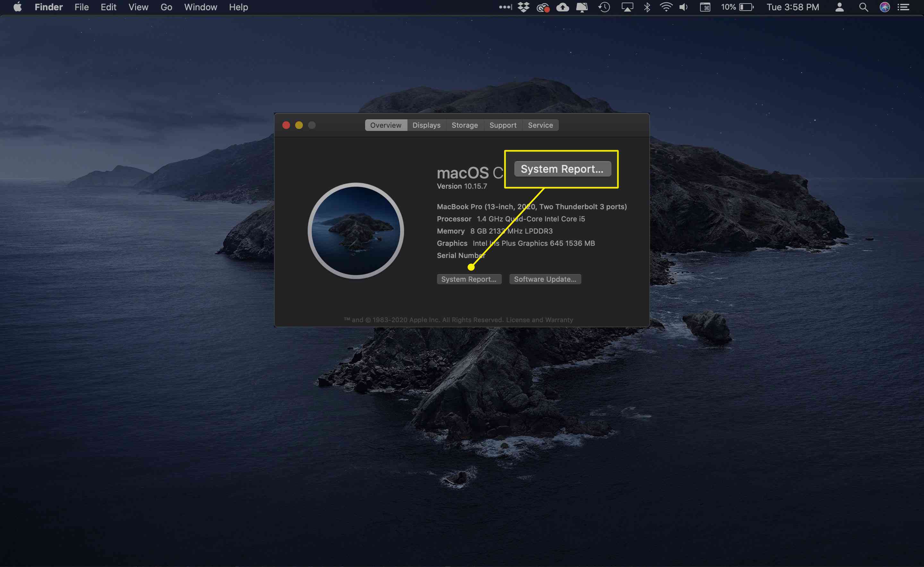This screenshot has height=567, width=924.
Task: Click the Dropbox menu bar icon
Action: click(x=525, y=7)
